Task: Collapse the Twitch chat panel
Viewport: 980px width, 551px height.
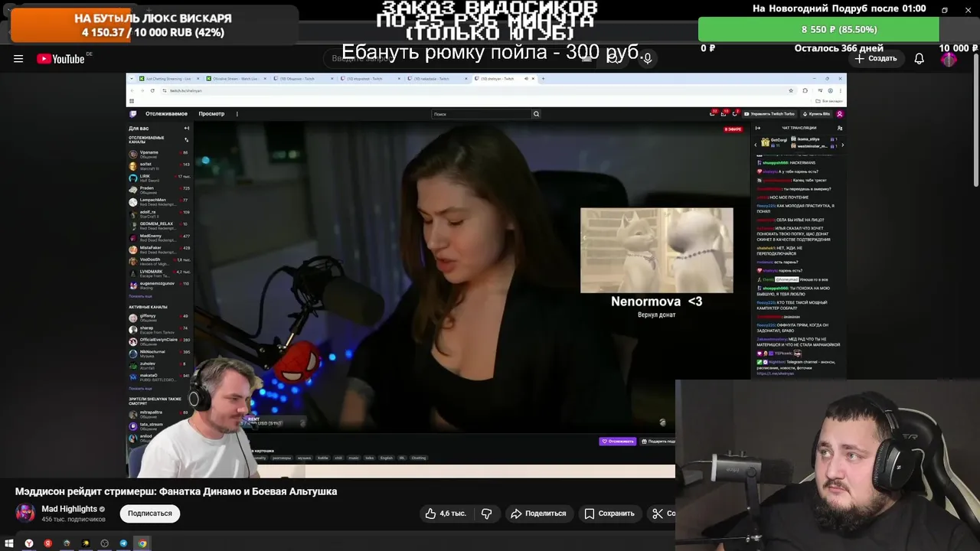Action: (x=757, y=128)
